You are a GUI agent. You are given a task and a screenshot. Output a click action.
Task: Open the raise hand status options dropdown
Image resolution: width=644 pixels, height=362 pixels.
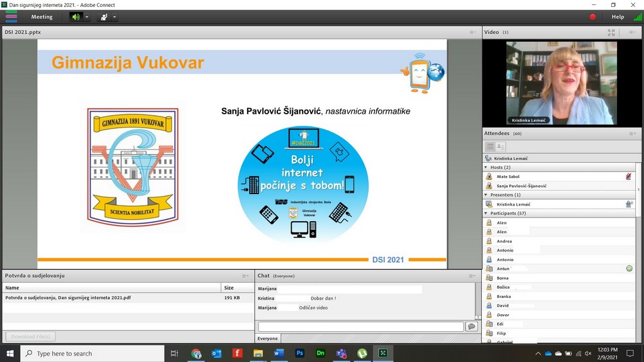point(114,17)
